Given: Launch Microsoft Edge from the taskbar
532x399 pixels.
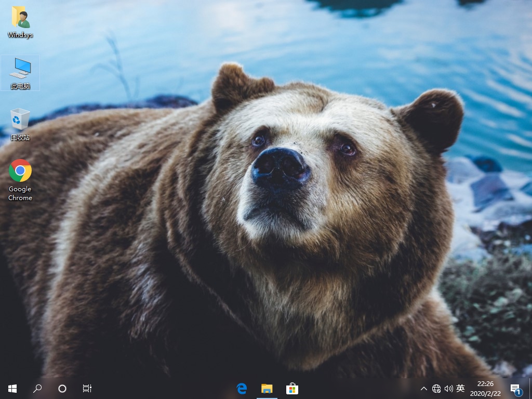Looking at the screenshot, I should (x=242, y=388).
